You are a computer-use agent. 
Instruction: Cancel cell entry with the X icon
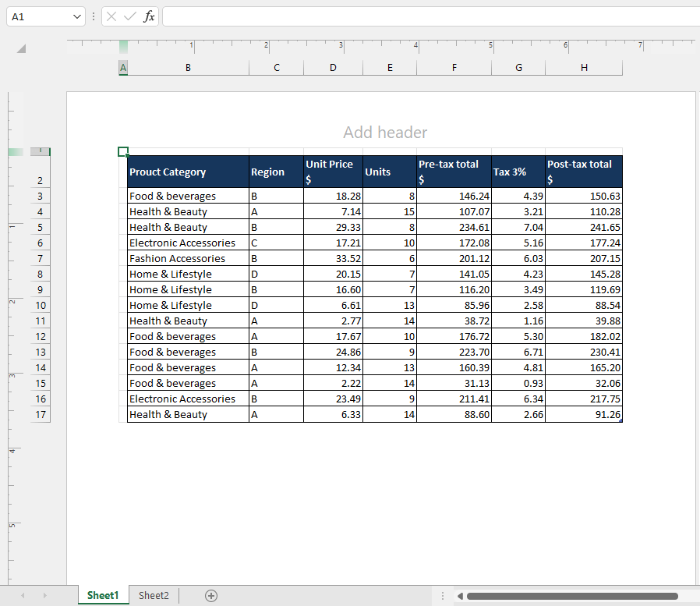tap(110, 16)
